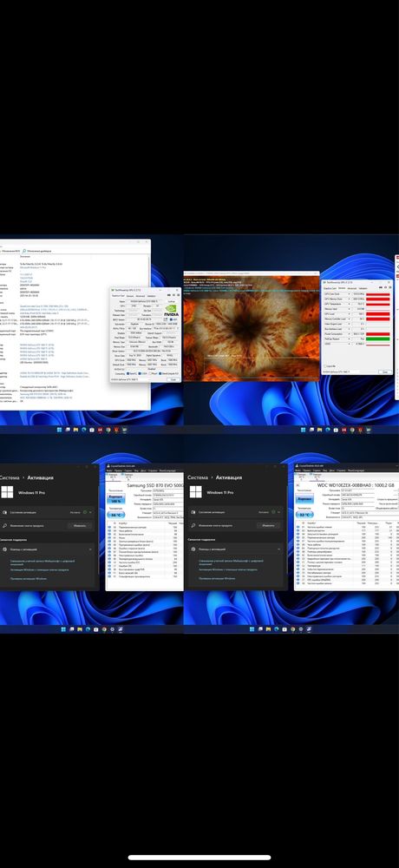Open the GPU Load sensor dropdown arrow
The width and height of the screenshot is (399, 868).
coord(350,314)
